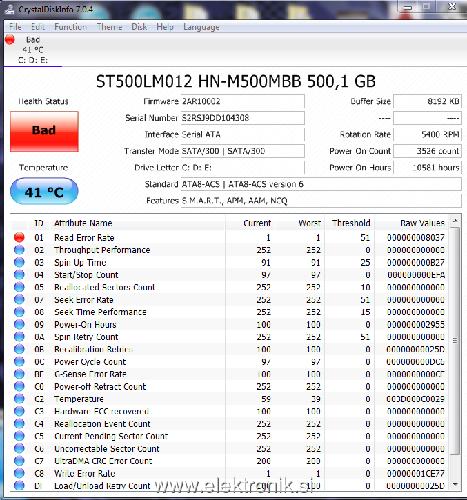The width and height of the screenshot is (467, 500).
Task: Click blue status dot for G-Sense Error Rate
Action: pyautogui.click(x=19, y=374)
